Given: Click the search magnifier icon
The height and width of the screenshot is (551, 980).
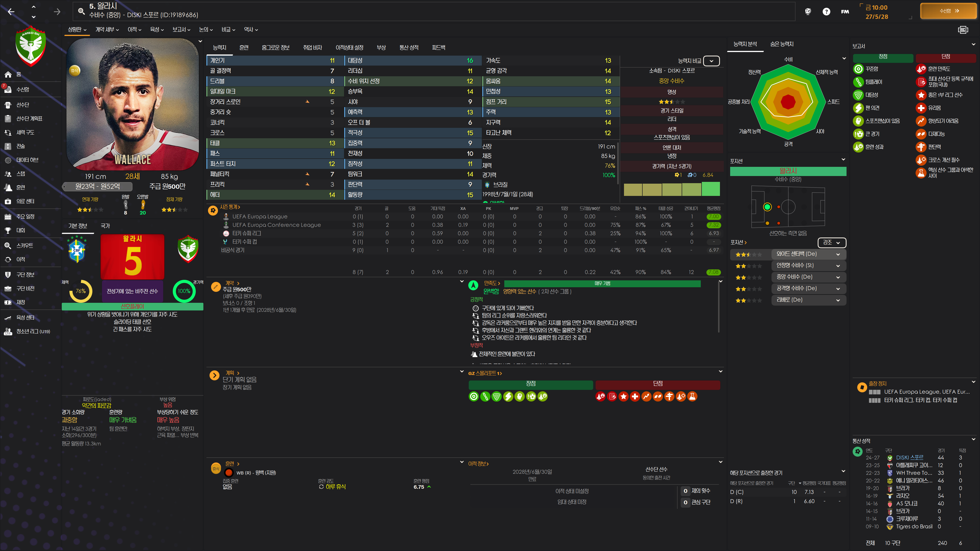Looking at the screenshot, I should click(81, 11).
